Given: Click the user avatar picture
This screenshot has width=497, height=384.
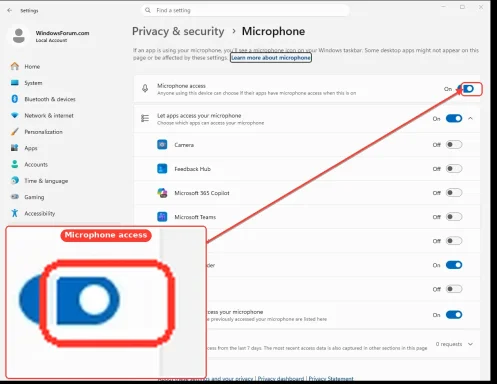Looking at the screenshot, I should tap(19, 36).
